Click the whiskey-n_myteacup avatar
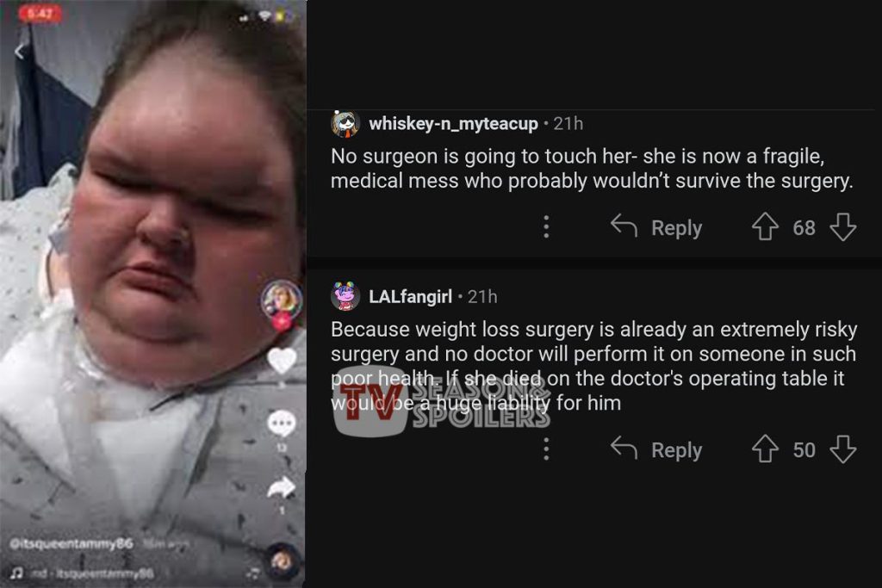 (x=345, y=124)
